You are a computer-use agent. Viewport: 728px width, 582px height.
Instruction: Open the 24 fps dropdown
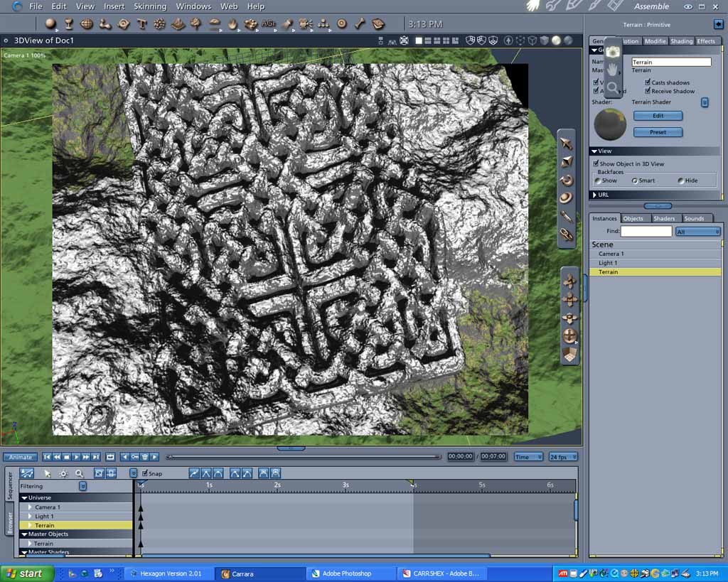pyautogui.click(x=563, y=457)
